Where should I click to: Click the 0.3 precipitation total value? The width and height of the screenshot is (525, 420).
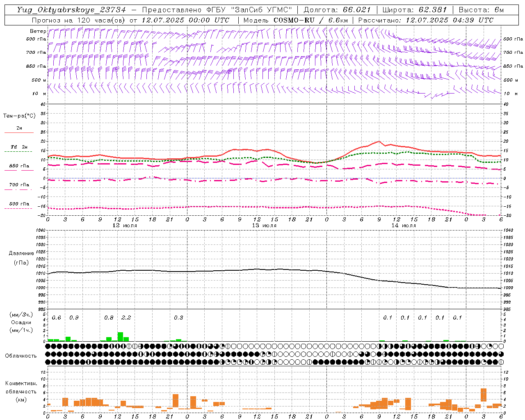tap(178, 318)
